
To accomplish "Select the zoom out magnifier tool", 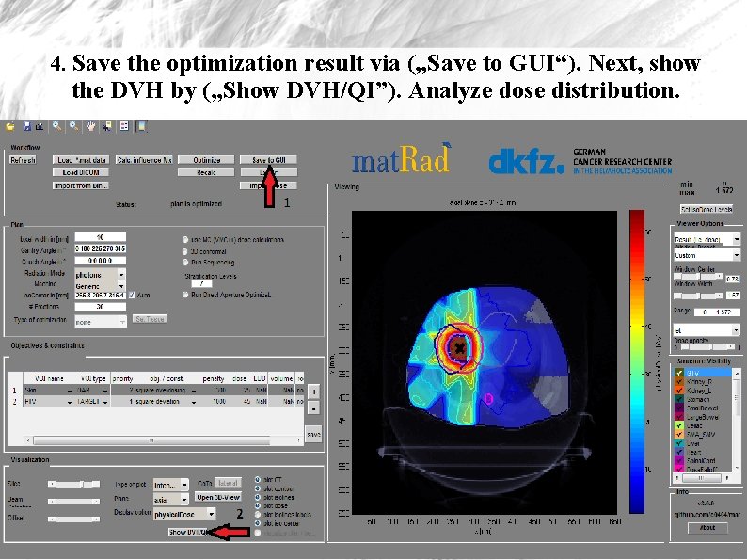I will click(x=73, y=126).
